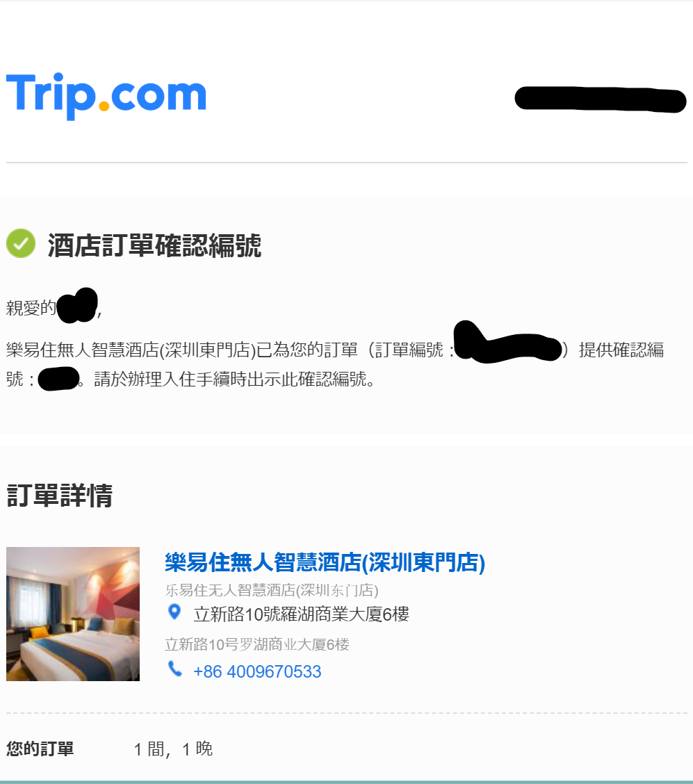Click the blue location pin icon

pos(174,612)
